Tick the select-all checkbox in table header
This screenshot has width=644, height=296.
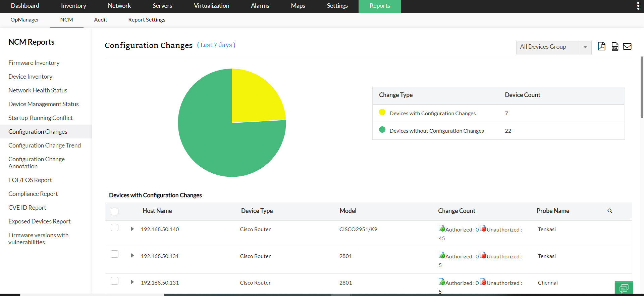[x=114, y=211]
